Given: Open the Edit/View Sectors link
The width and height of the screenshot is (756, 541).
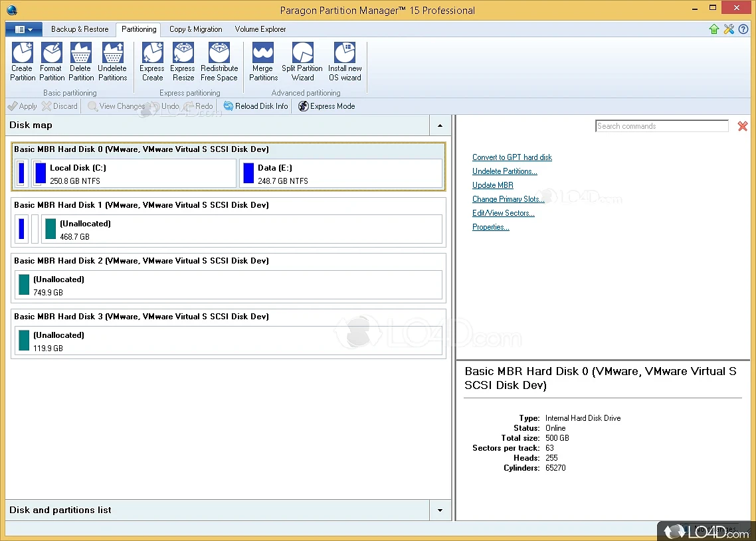Looking at the screenshot, I should (503, 213).
